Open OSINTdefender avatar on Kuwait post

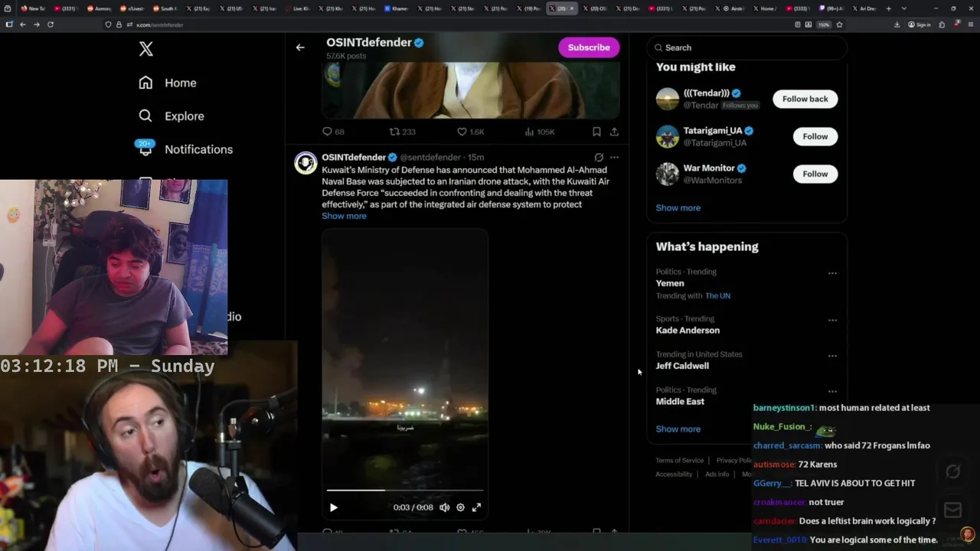point(305,162)
